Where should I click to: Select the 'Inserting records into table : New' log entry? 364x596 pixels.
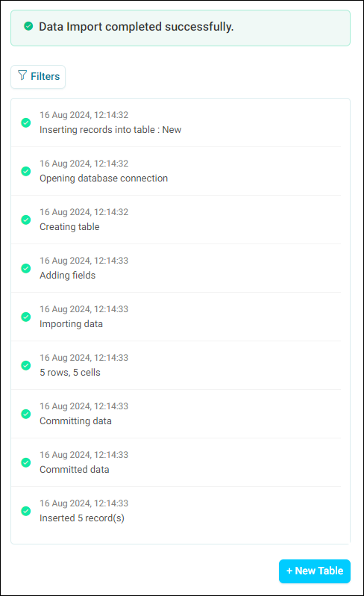click(176, 122)
